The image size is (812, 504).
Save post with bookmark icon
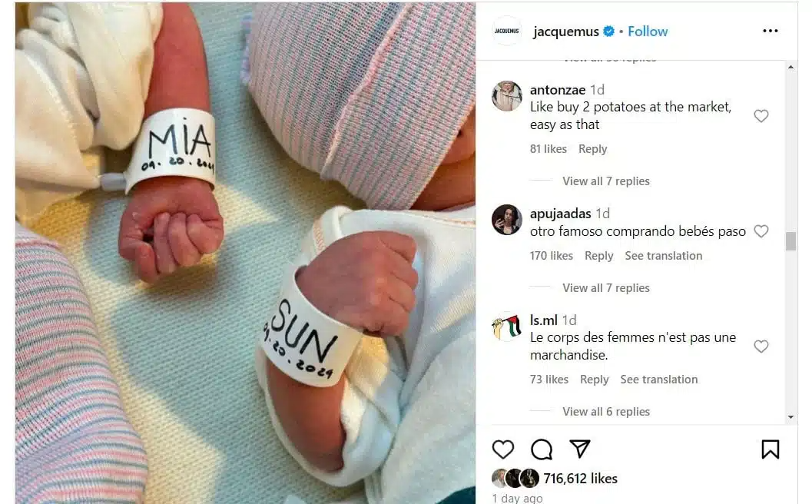[770, 449]
